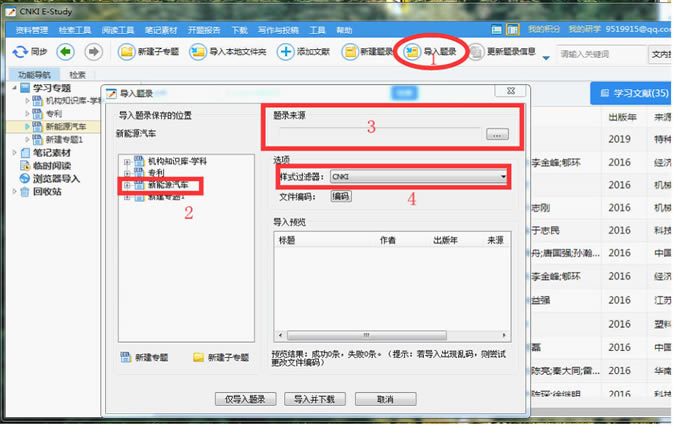Click 新建专题 in dialog
The image size is (673, 426).
[x=144, y=357]
